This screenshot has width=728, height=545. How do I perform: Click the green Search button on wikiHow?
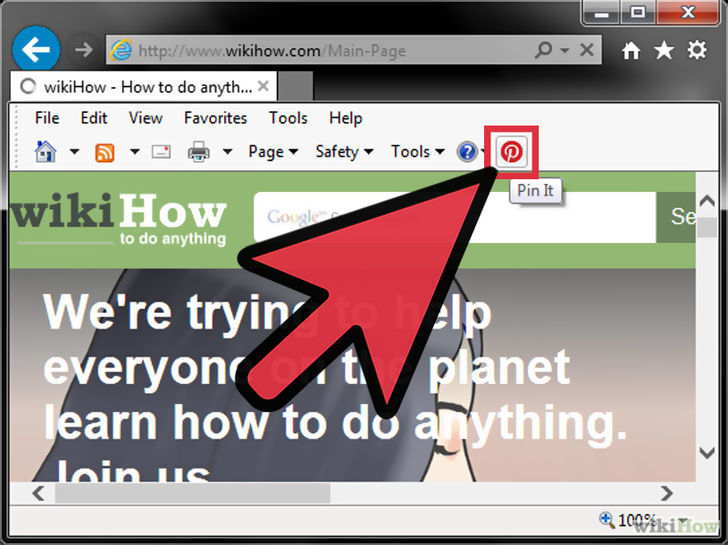(676, 217)
